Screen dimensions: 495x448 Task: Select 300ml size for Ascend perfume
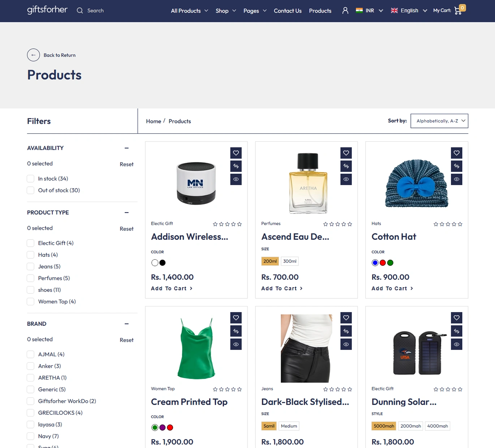(290, 261)
